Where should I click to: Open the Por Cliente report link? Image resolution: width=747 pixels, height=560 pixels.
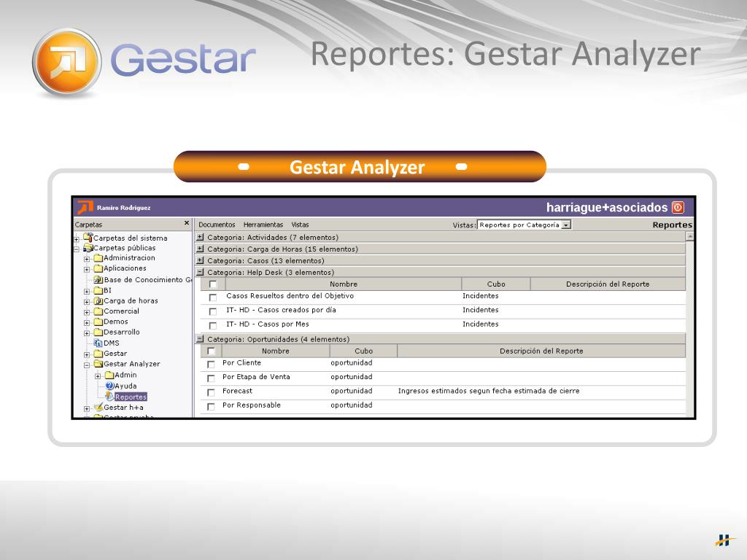241,363
